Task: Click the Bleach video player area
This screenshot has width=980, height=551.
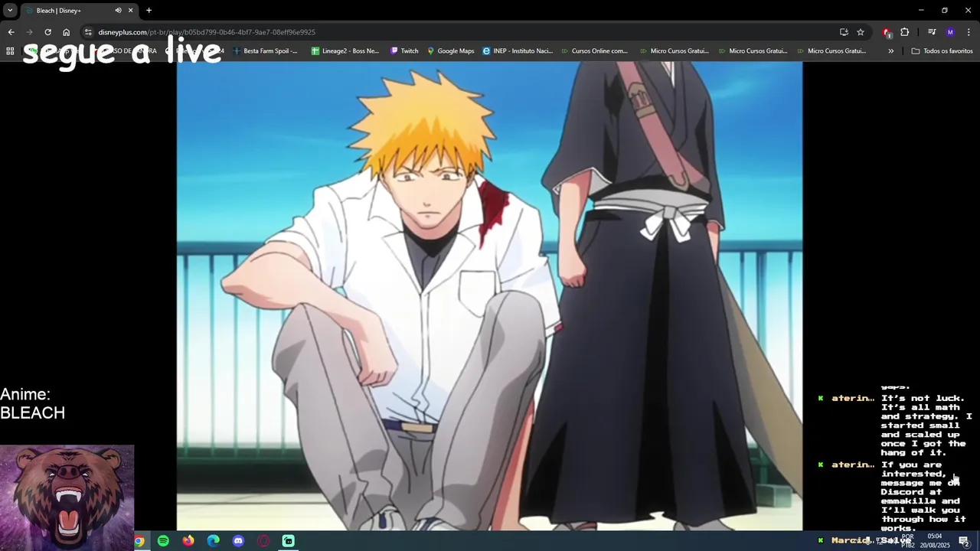Action: click(x=489, y=296)
